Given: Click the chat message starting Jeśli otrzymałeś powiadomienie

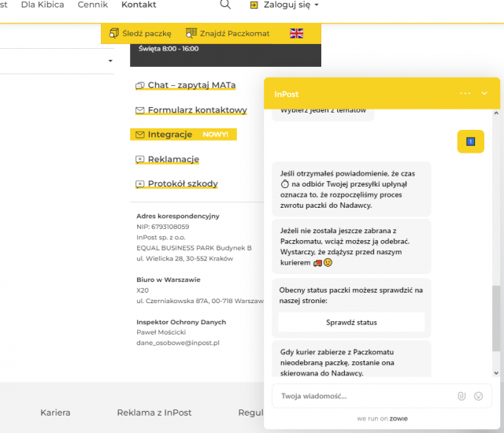Looking at the screenshot, I should tap(351, 189).
